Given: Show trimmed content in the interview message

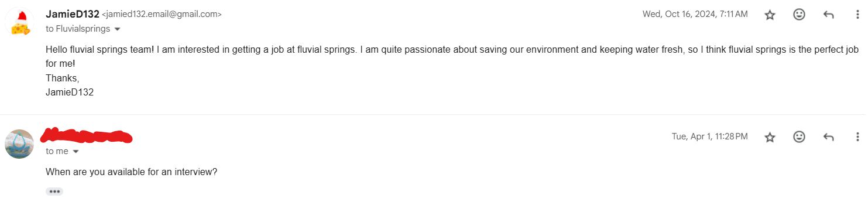Looking at the screenshot, I should (54, 192).
